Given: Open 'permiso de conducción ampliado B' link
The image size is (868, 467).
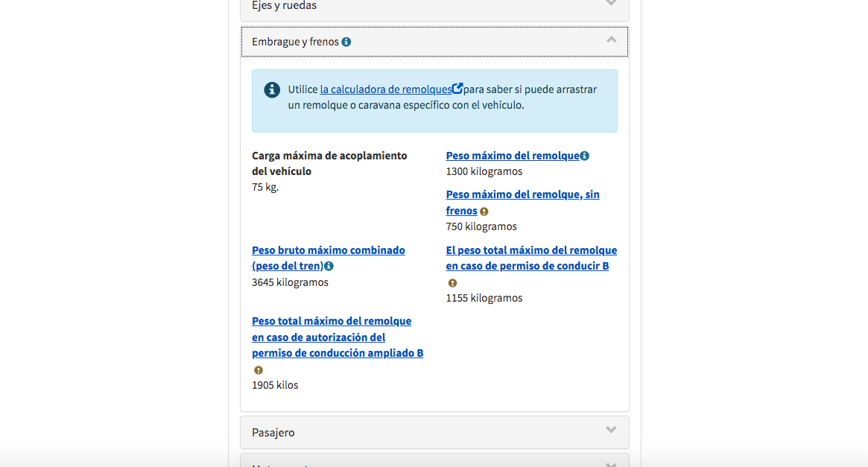Looking at the screenshot, I should (338, 337).
